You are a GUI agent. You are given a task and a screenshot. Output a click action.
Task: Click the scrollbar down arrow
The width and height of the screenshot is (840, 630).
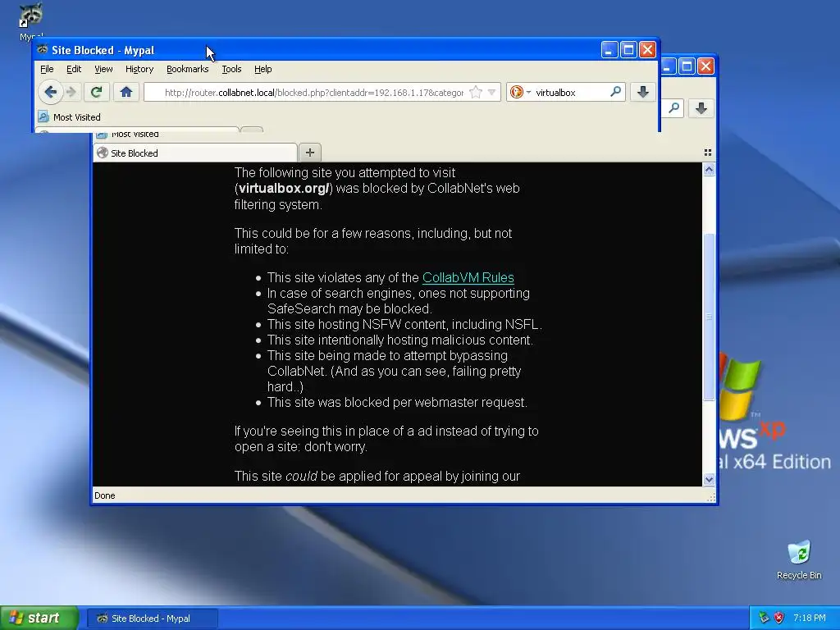coord(709,479)
